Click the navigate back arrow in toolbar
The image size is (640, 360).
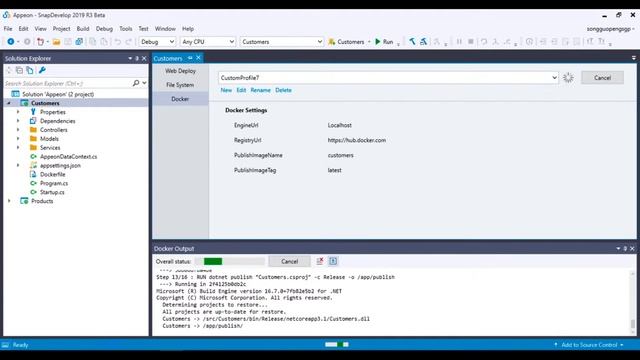point(11,42)
